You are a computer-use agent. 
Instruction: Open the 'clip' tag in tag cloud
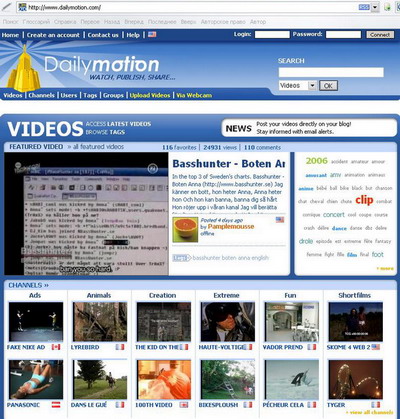(364, 200)
